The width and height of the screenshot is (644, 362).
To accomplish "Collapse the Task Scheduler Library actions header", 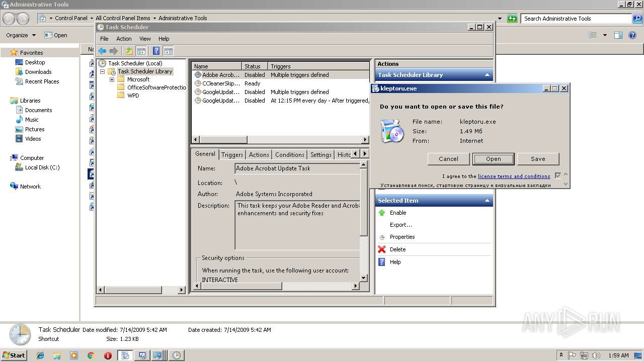I will [487, 75].
